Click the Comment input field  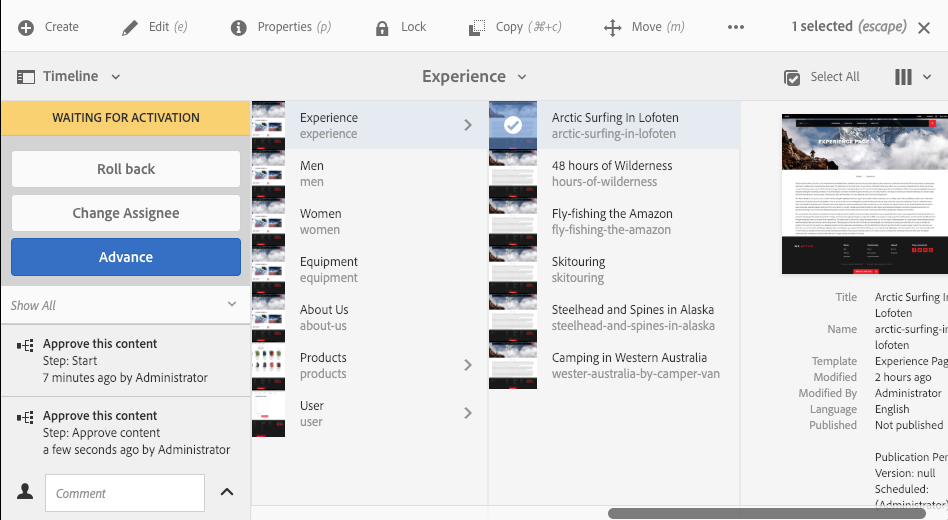(125, 493)
